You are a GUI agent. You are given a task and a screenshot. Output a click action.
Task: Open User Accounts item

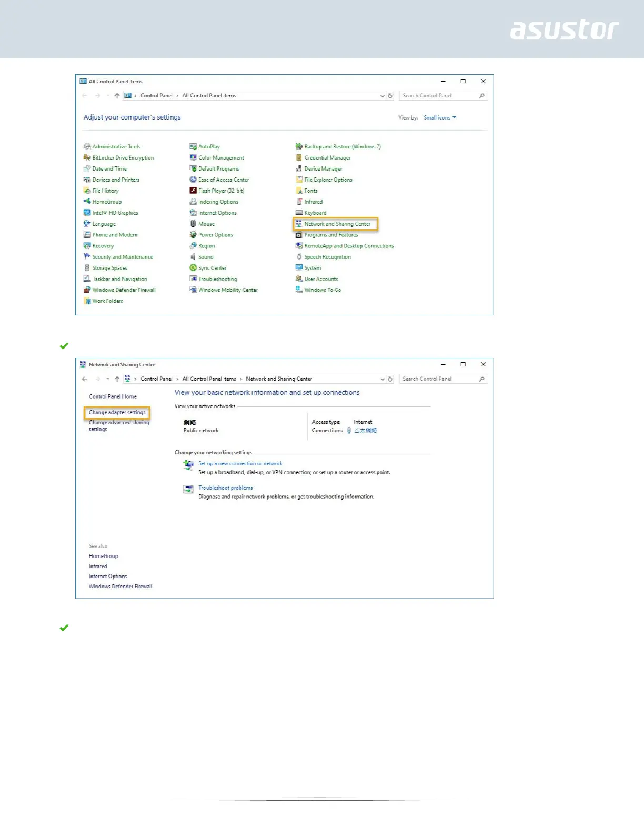click(x=321, y=279)
